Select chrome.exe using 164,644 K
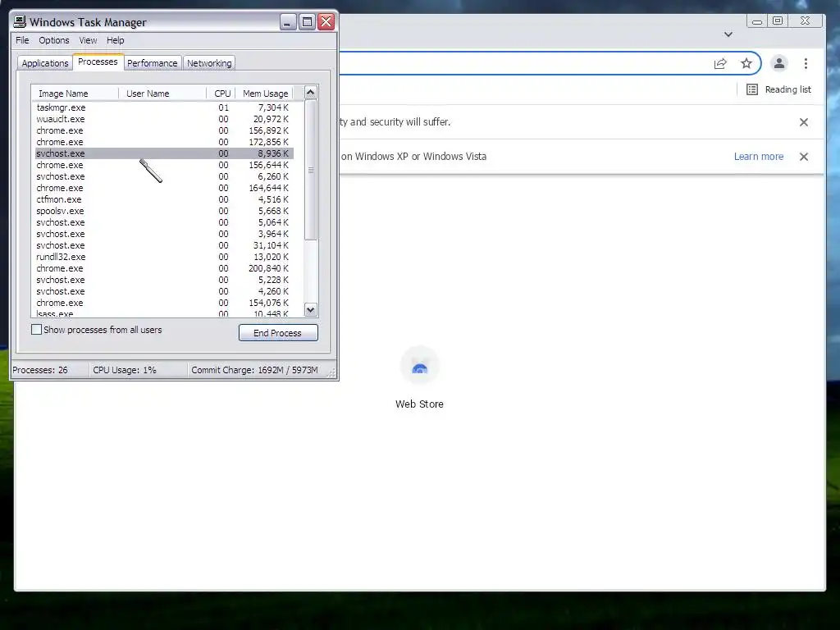The image size is (840, 630). (x=164, y=188)
